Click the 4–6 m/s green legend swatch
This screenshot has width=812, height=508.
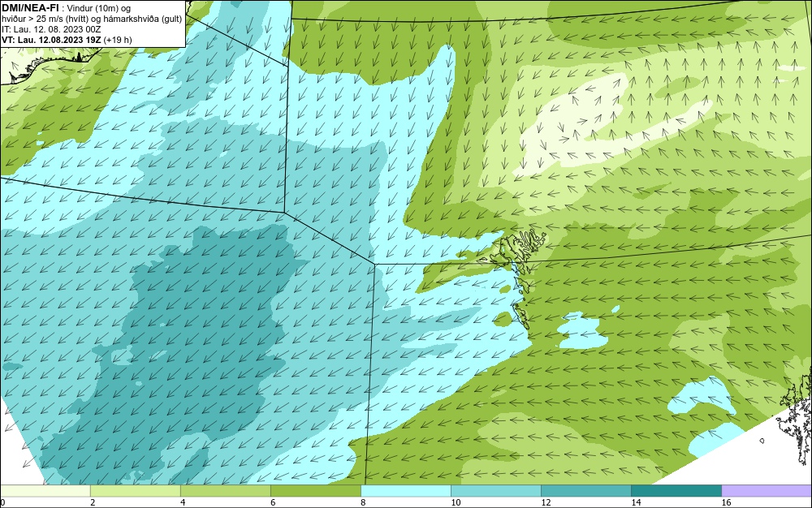tap(225, 490)
